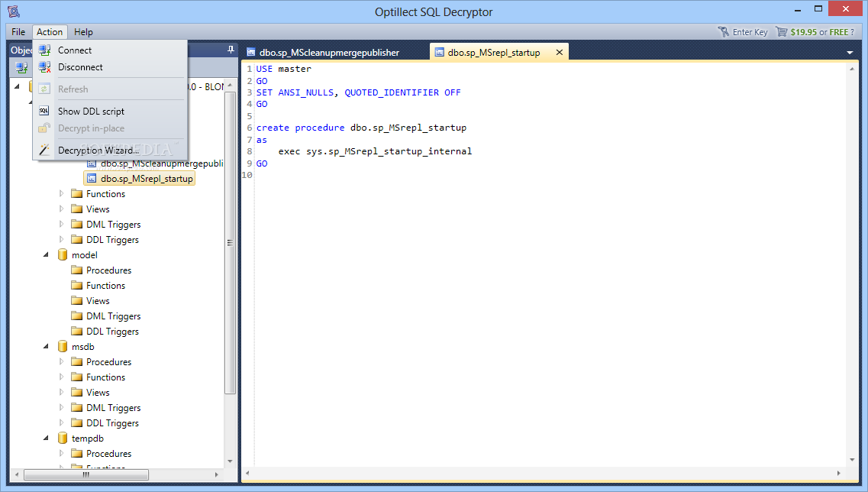Select Show DDL script menu entry
Image resolution: width=868 pixels, height=492 pixels.
111,112
